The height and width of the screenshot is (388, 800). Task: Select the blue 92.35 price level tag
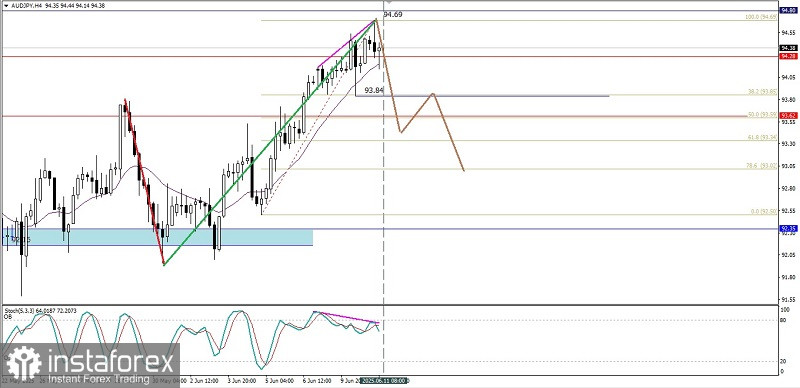pos(789,228)
